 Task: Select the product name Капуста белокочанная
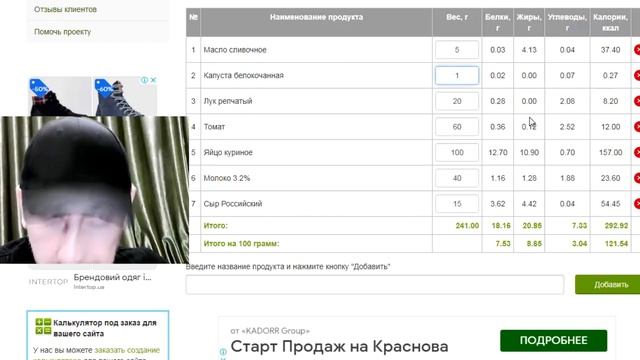click(244, 76)
